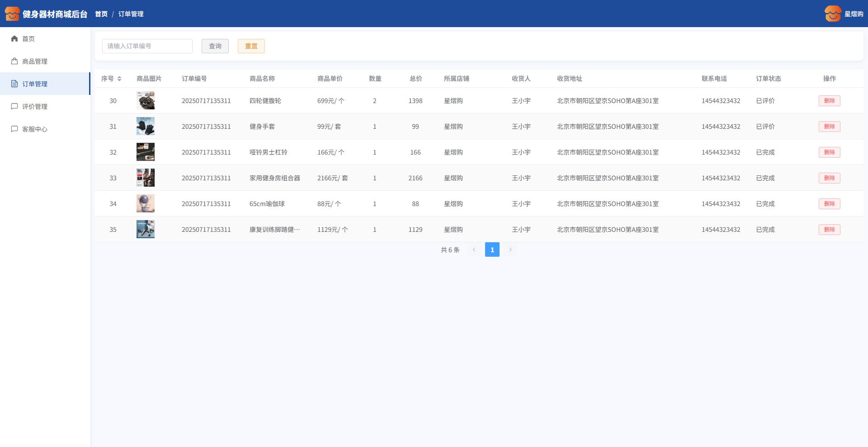Screen dimensions: 868x447
Task: Sort the table by 序号 column arrows
Action: (x=119, y=79)
